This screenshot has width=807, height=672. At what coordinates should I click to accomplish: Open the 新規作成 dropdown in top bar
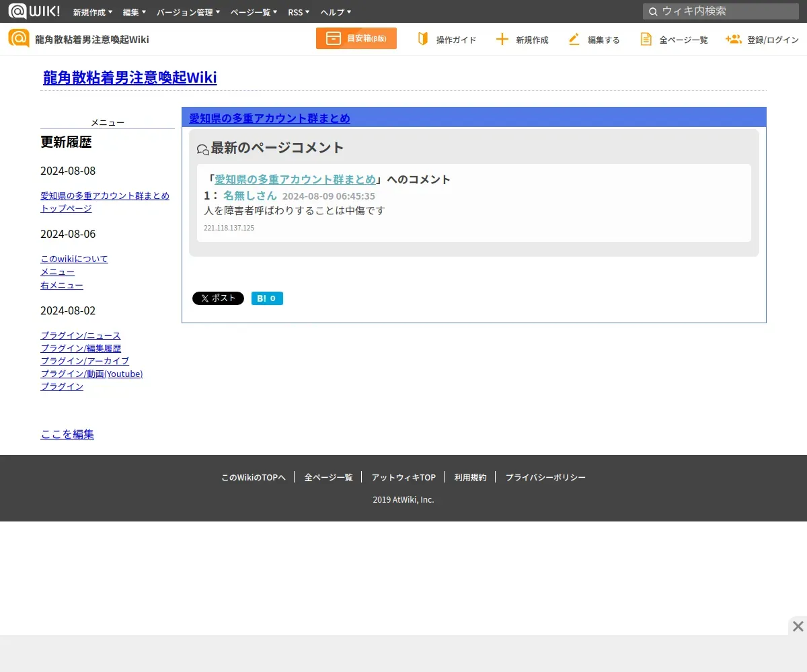tap(93, 12)
